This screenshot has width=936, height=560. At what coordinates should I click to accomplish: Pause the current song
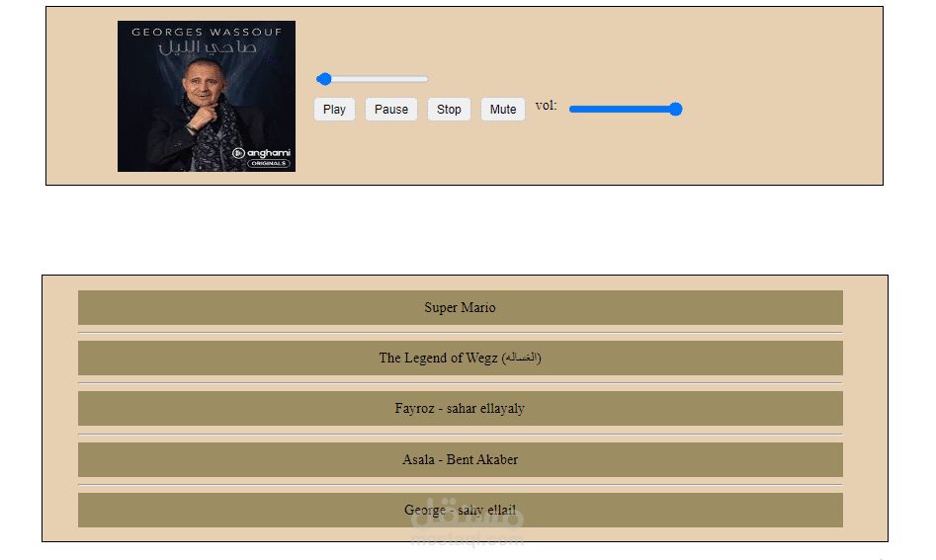[x=391, y=110]
